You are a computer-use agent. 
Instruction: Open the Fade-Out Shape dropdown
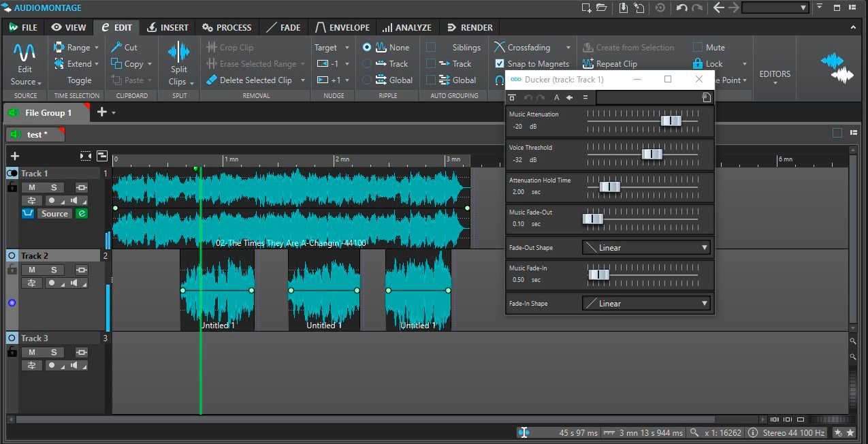(645, 247)
